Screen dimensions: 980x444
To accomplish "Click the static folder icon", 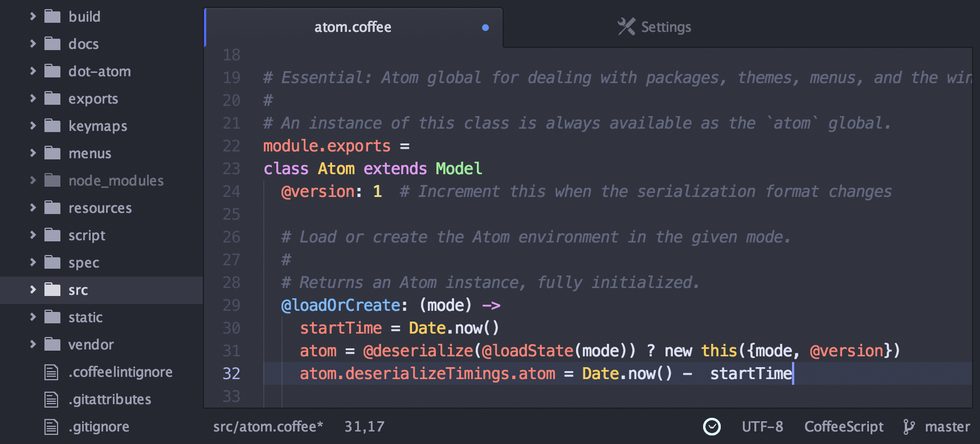I will [52, 316].
